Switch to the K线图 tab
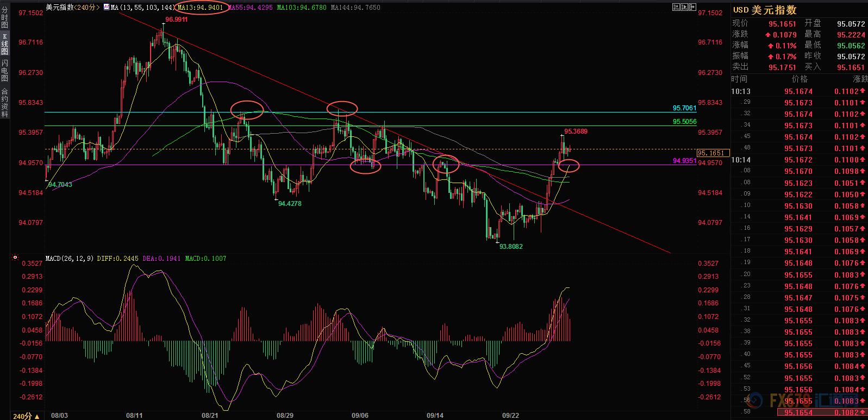The image size is (868, 420). [x=5, y=44]
